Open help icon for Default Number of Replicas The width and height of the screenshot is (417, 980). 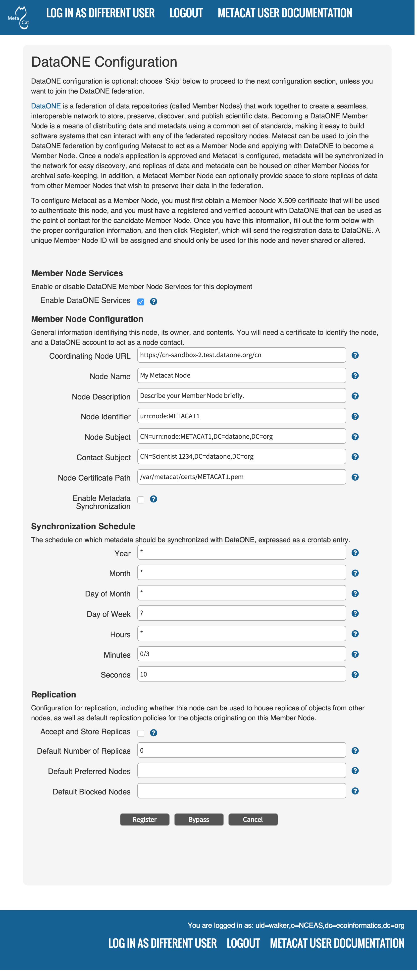[x=355, y=751]
